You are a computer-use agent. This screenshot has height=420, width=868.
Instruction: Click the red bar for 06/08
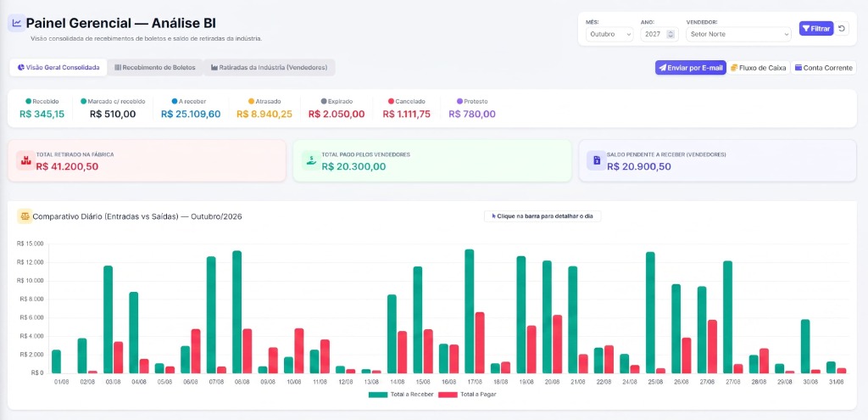(x=196, y=350)
